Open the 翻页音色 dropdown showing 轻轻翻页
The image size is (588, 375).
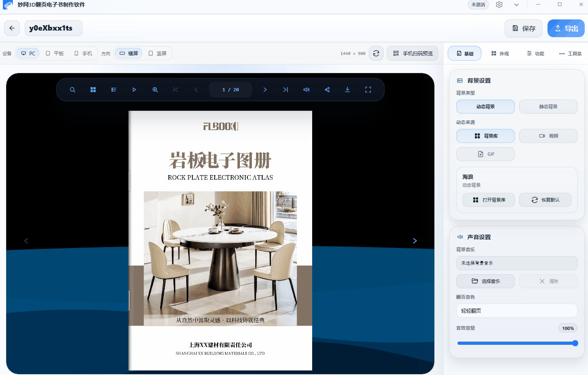517,311
